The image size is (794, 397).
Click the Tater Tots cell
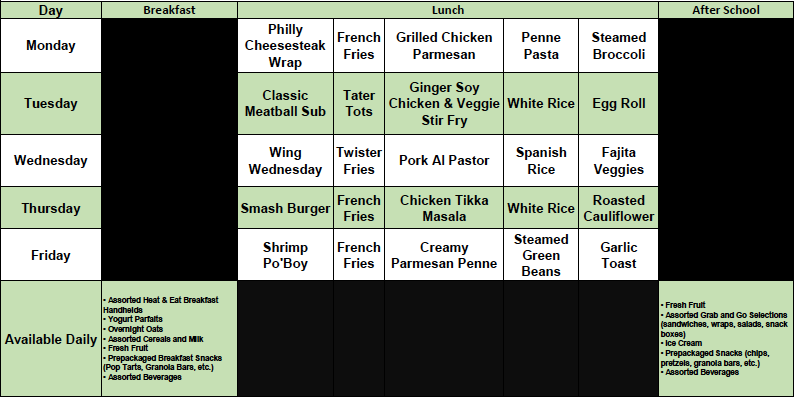pos(359,103)
